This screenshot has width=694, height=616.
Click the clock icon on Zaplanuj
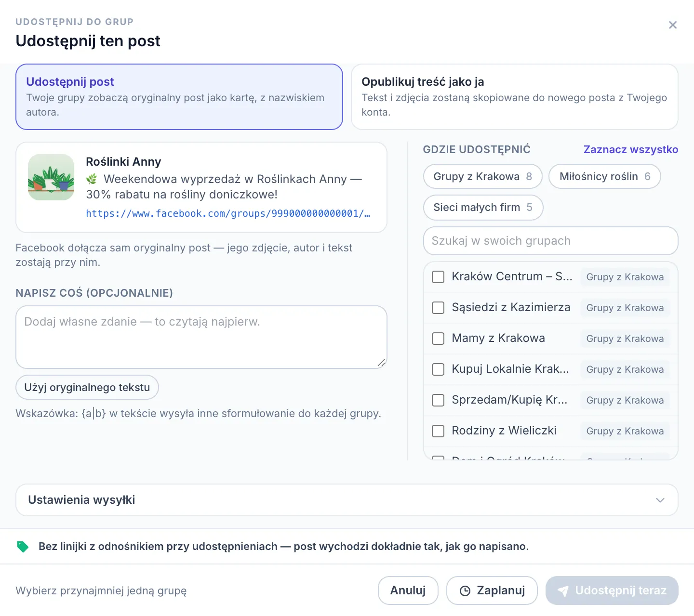coord(465,591)
